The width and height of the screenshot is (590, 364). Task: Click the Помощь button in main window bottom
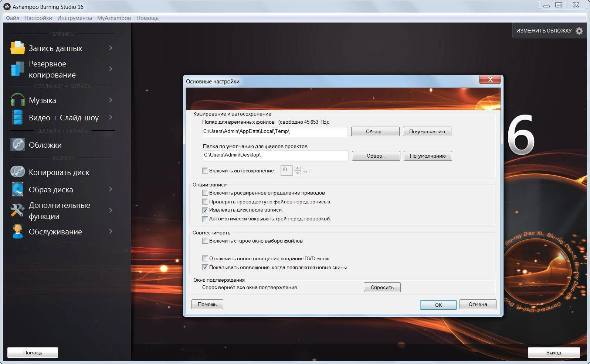(x=33, y=353)
